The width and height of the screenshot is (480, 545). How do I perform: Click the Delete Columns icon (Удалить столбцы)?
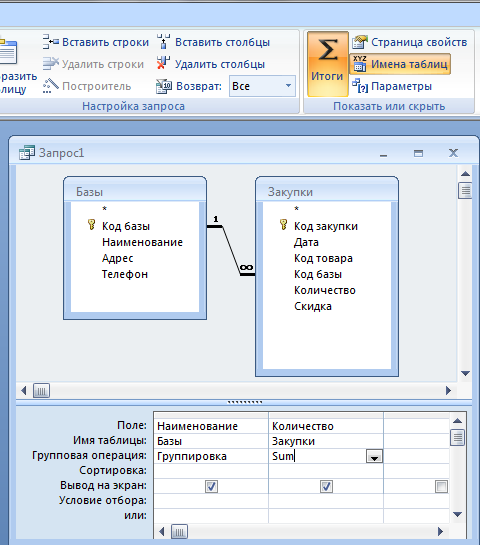point(163,64)
